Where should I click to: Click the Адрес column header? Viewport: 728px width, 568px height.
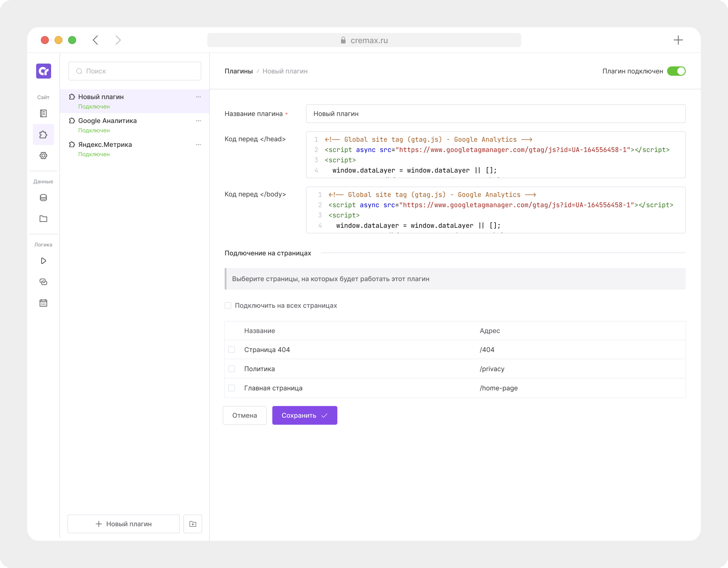pyautogui.click(x=490, y=331)
